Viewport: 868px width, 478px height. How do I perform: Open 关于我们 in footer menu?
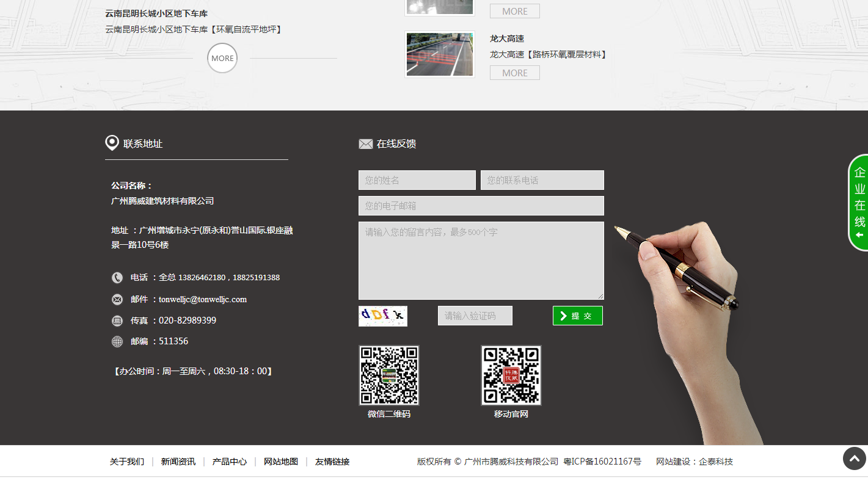pos(126,462)
